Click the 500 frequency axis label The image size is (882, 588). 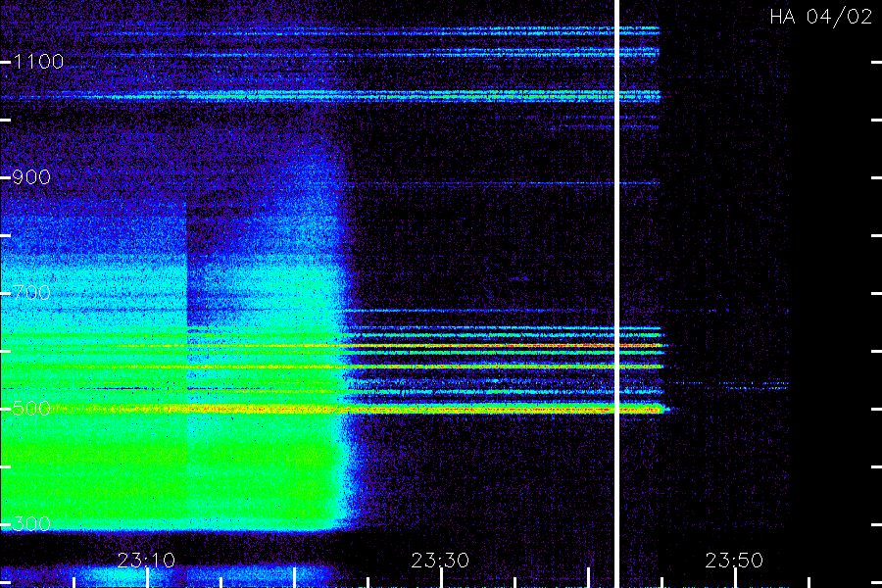pos(31,408)
